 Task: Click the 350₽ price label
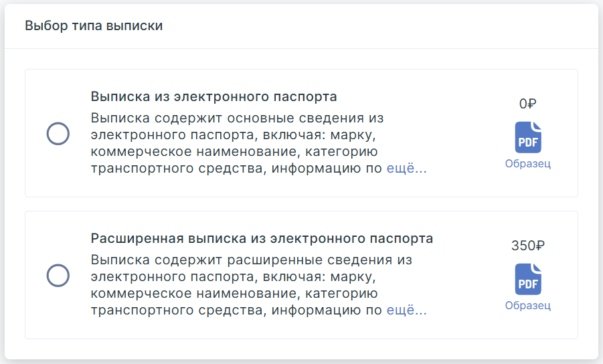point(527,246)
